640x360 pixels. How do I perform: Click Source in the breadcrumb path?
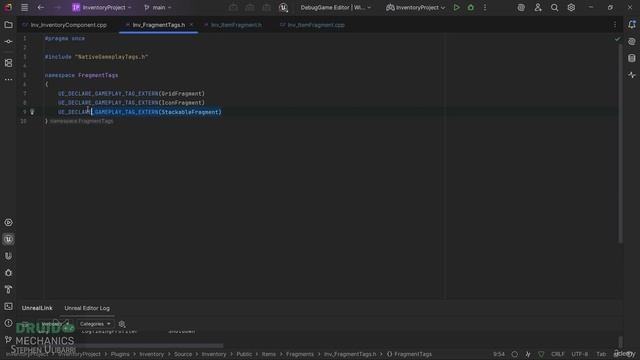pos(183,354)
